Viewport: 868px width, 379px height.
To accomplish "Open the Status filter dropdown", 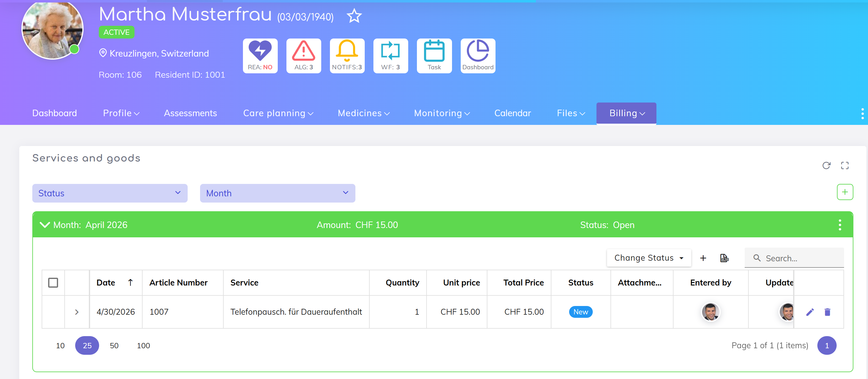I will click(110, 193).
